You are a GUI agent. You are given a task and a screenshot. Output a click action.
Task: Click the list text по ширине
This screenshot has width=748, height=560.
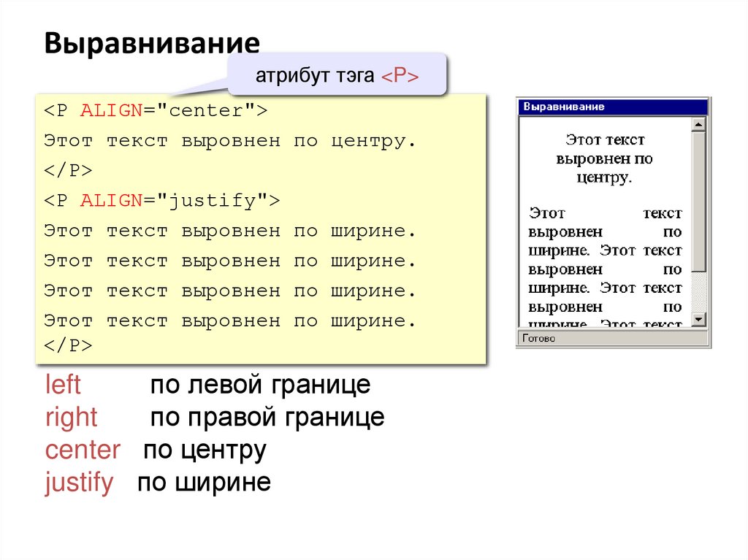point(205,483)
